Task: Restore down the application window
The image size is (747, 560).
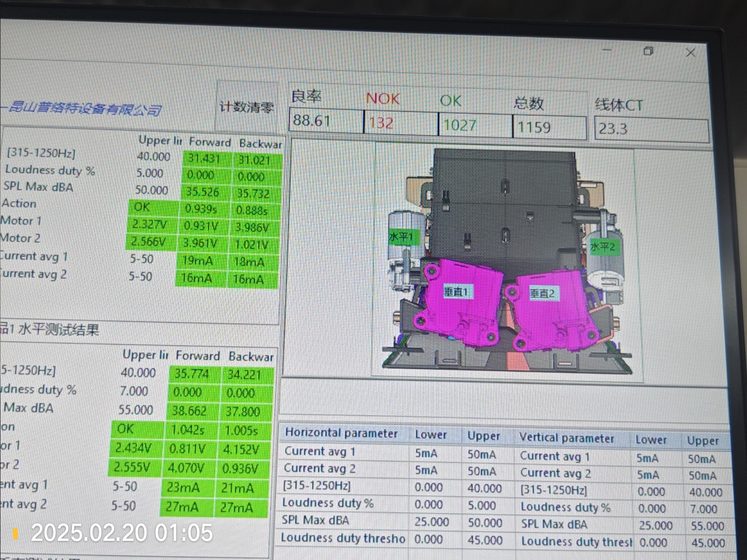Action: point(648,51)
